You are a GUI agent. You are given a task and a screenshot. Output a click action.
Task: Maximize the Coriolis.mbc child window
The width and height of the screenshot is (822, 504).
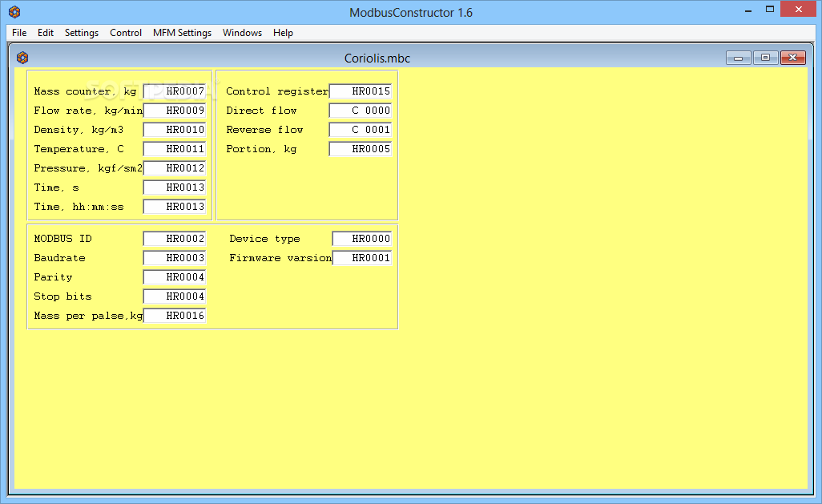click(765, 58)
